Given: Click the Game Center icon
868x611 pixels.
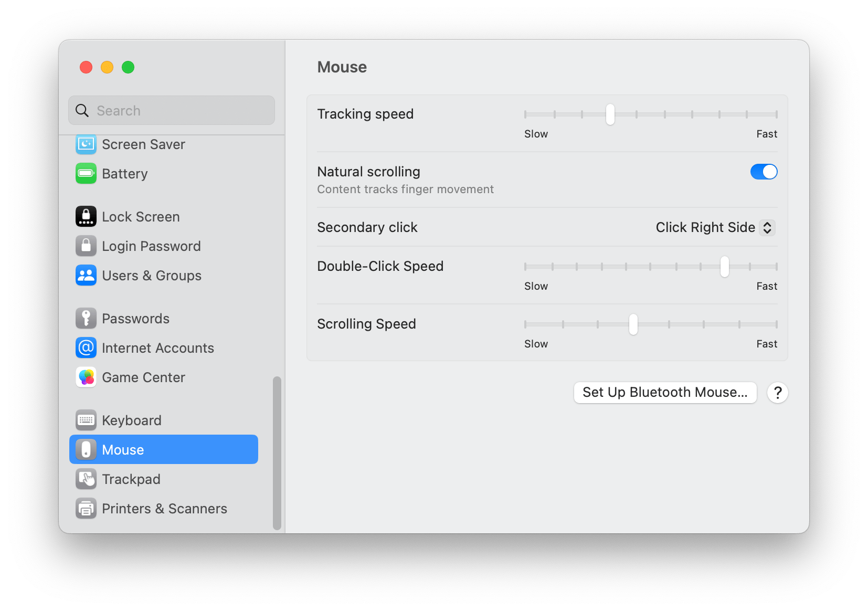Looking at the screenshot, I should (86, 377).
